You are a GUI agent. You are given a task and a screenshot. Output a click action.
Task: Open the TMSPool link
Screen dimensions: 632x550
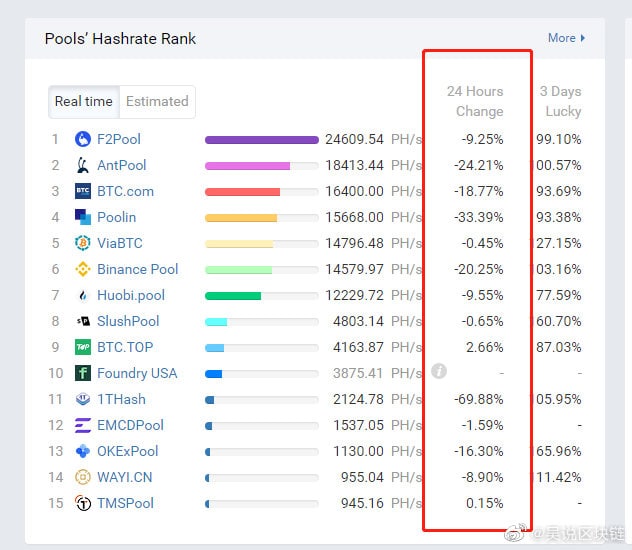click(x=125, y=503)
